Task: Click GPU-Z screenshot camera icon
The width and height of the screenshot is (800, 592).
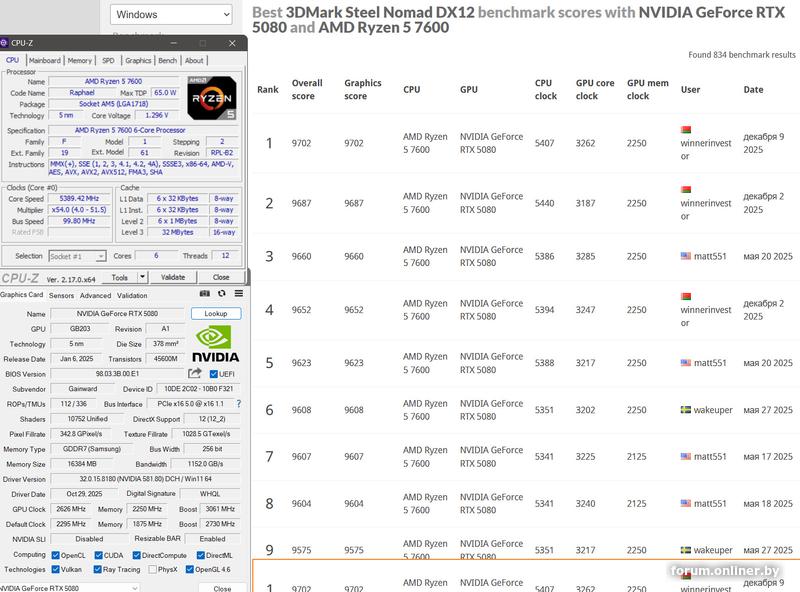Action: pyautogui.click(x=205, y=293)
